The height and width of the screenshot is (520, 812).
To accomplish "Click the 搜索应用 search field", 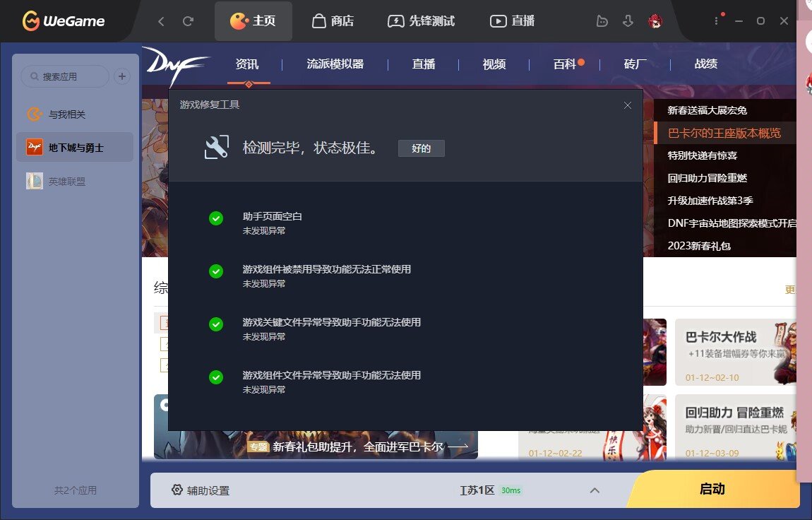I will pyautogui.click(x=65, y=76).
